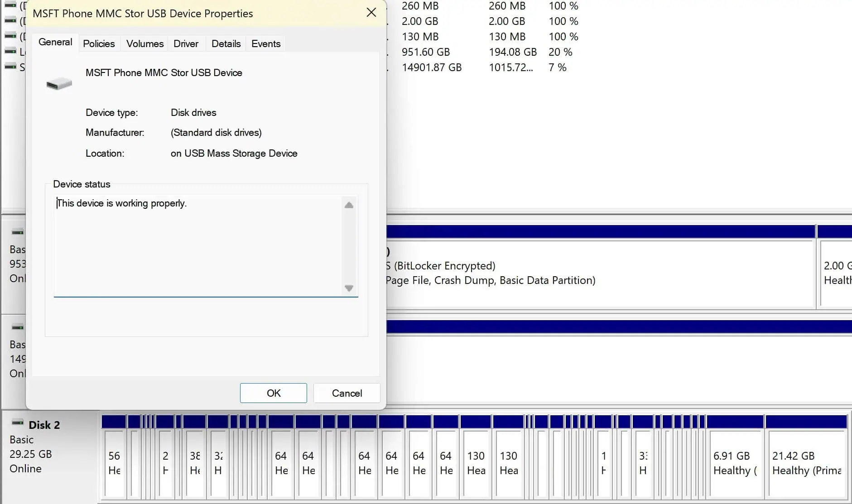Show the Events tab
This screenshot has height=504, width=852.
coord(265,44)
